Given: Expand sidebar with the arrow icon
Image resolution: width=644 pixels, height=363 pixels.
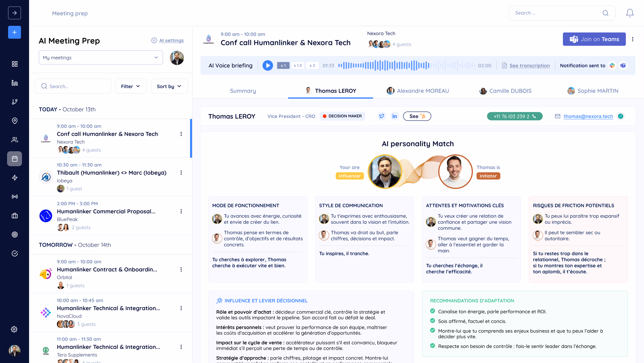Looking at the screenshot, I should click(15, 13).
